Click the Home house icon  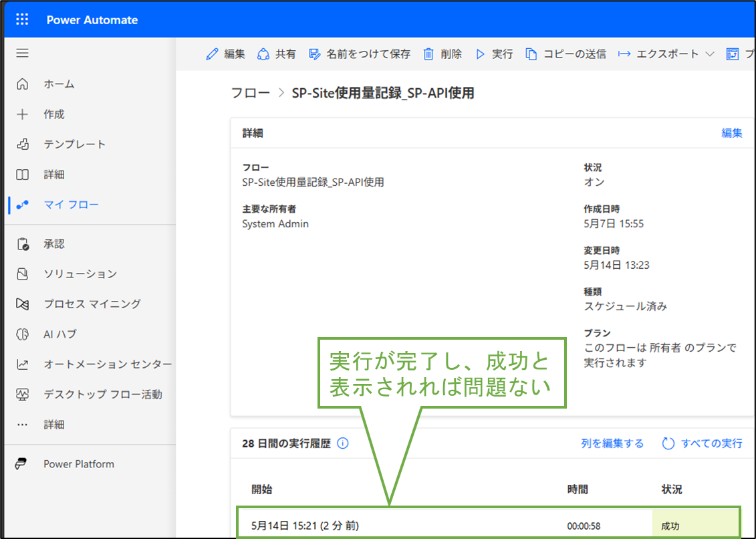[x=22, y=84]
